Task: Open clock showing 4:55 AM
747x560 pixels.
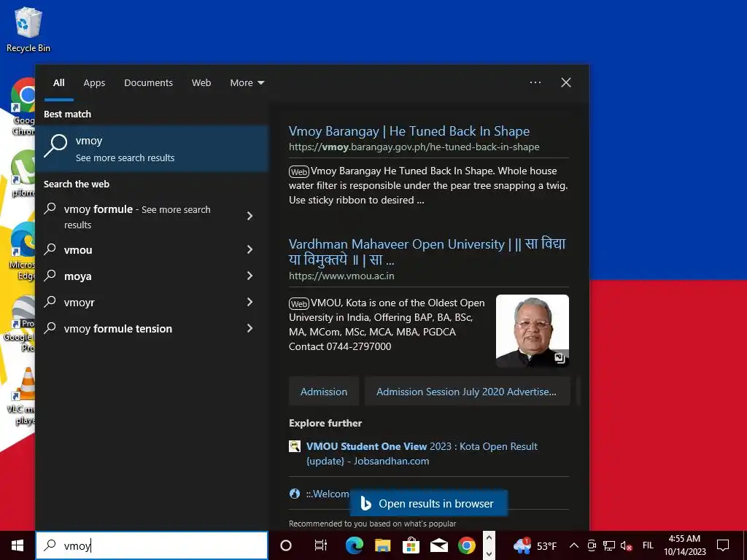Action: tap(684, 545)
